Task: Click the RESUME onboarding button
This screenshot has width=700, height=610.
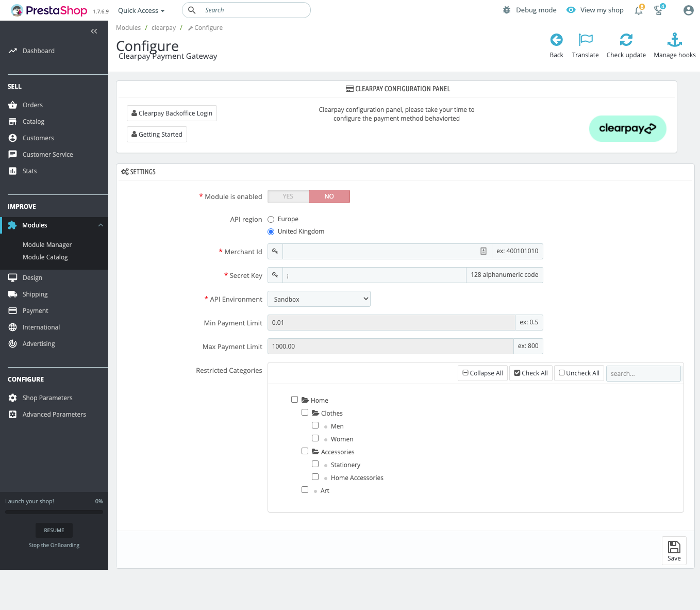Action: coord(54,531)
